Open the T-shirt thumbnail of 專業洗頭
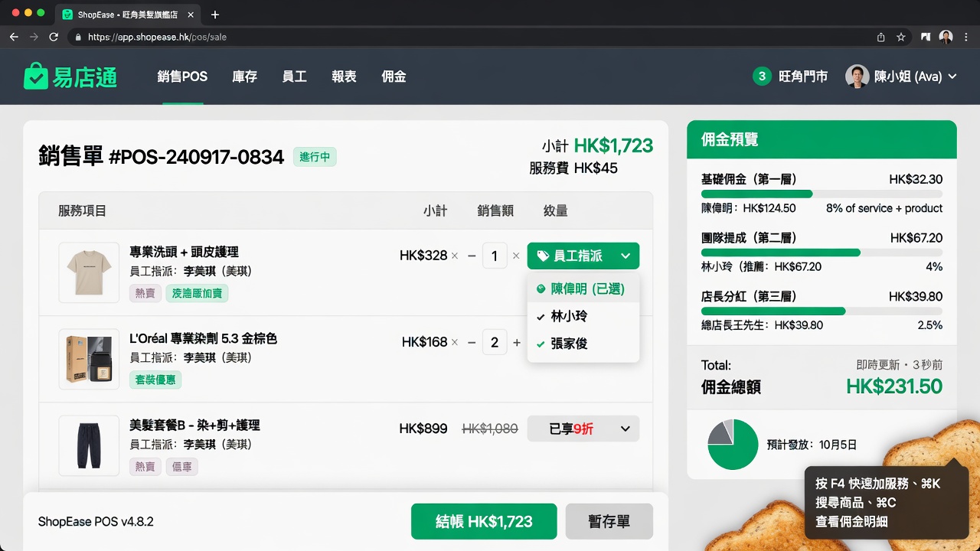 [89, 272]
